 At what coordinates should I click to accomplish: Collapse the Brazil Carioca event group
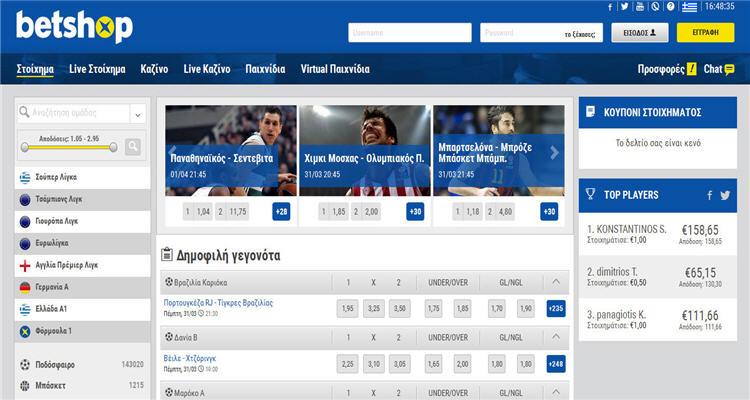click(556, 282)
